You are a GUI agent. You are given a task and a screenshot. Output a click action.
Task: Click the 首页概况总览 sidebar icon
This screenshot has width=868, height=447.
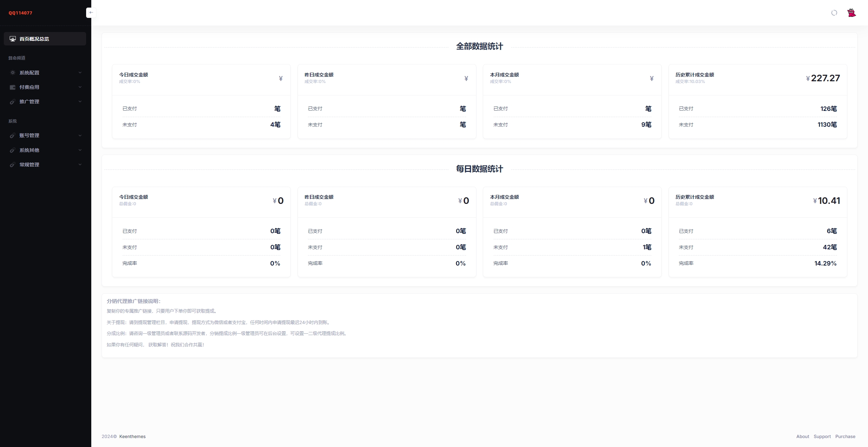point(12,38)
